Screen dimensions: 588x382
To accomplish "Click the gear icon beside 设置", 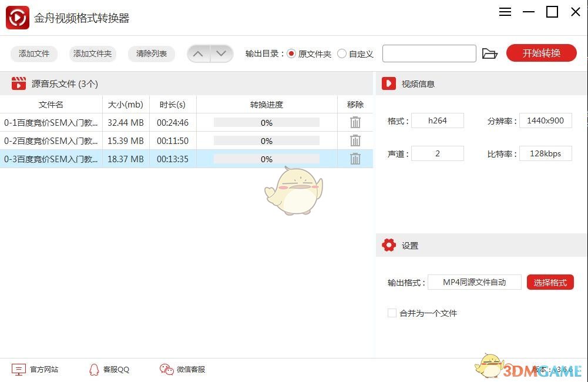I will [389, 245].
